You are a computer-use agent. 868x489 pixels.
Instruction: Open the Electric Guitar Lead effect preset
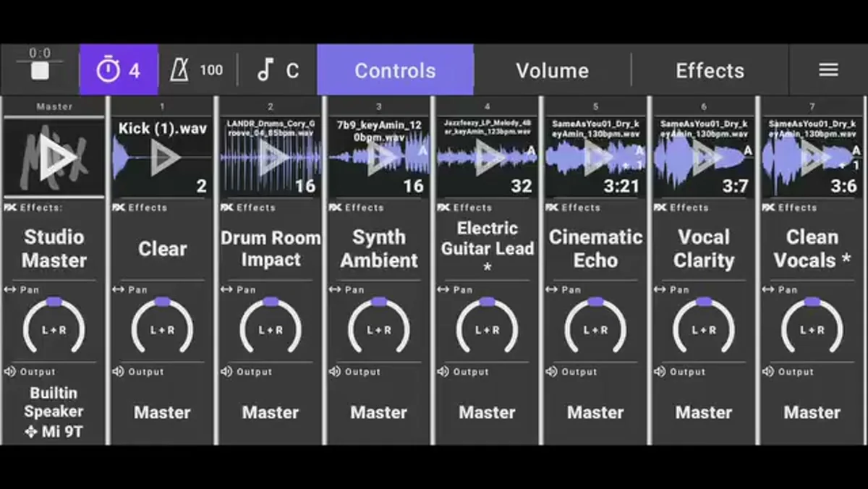tap(488, 248)
